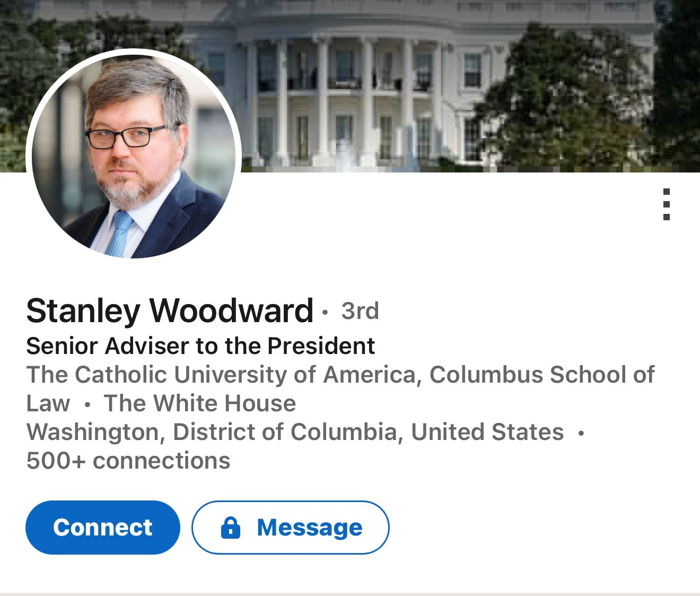Viewport: 700px width, 596px height.
Task: Open the three-dot more options menu
Action: coord(666,204)
